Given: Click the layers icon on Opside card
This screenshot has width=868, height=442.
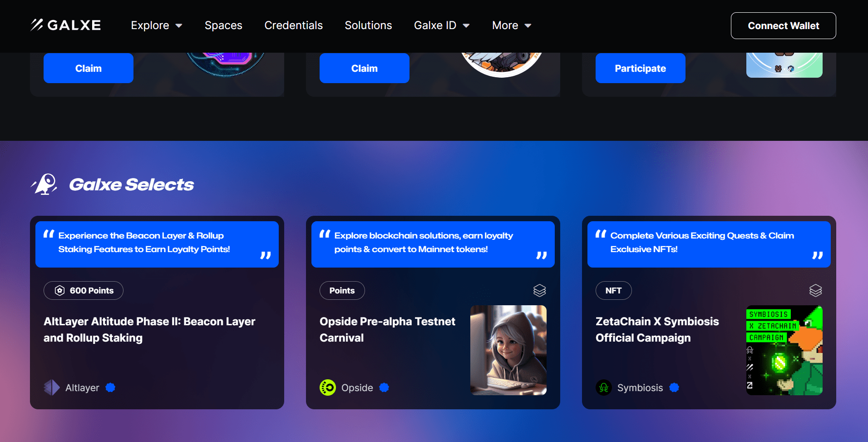Looking at the screenshot, I should [x=539, y=290].
